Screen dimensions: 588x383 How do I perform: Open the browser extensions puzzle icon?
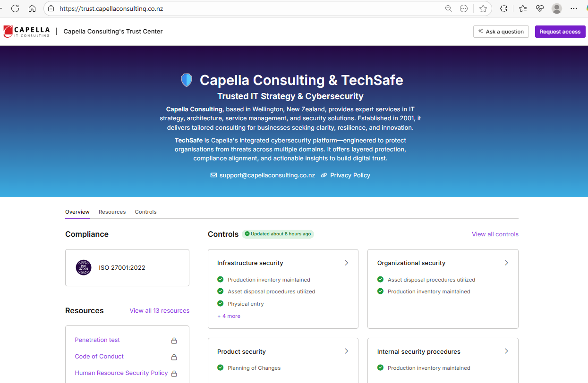(503, 8)
